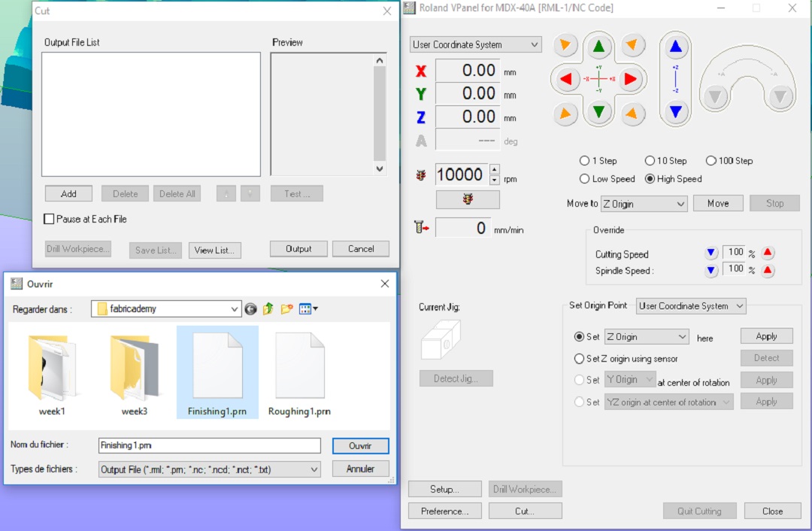Click the Ouvrir button
Screen dimensions: 812x531
pyautogui.click(x=360, y=446)
